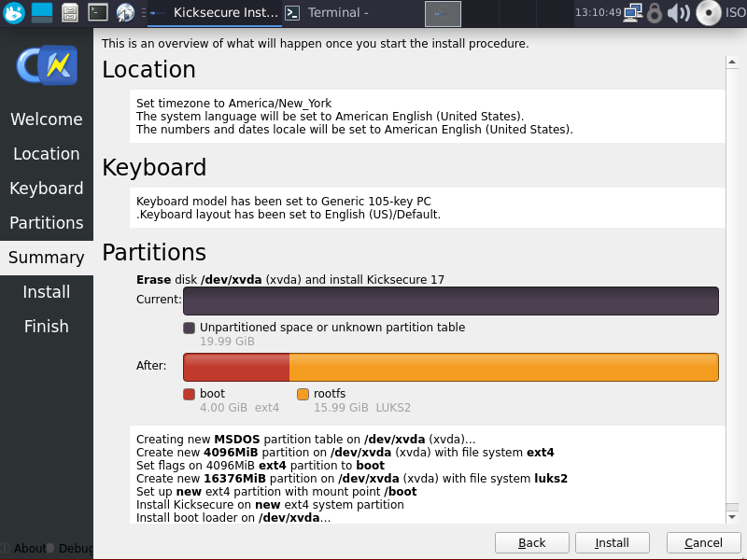747x560 pixels.
Task: Click the red boot partition segment
Action: 236,367
